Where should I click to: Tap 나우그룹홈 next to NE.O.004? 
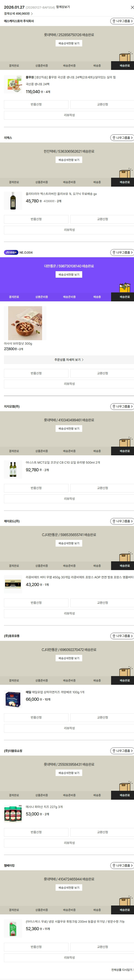pyautogui.click(x=122, y=253)
